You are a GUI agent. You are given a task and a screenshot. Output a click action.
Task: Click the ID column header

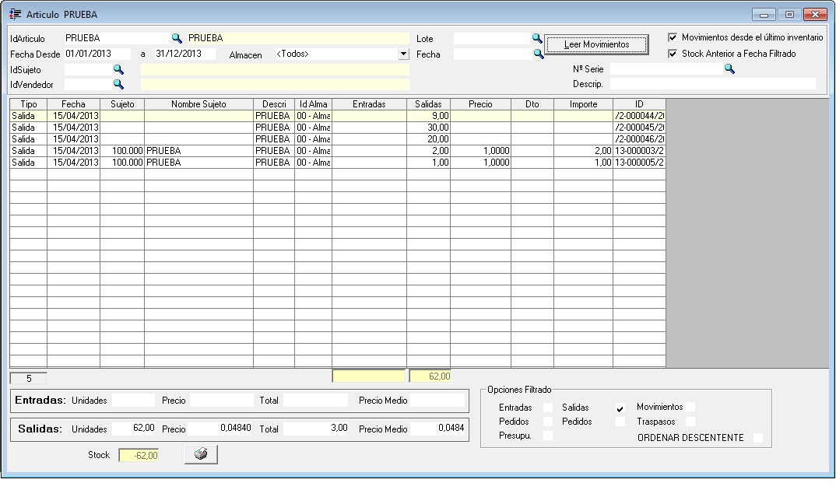coord(639,104)
